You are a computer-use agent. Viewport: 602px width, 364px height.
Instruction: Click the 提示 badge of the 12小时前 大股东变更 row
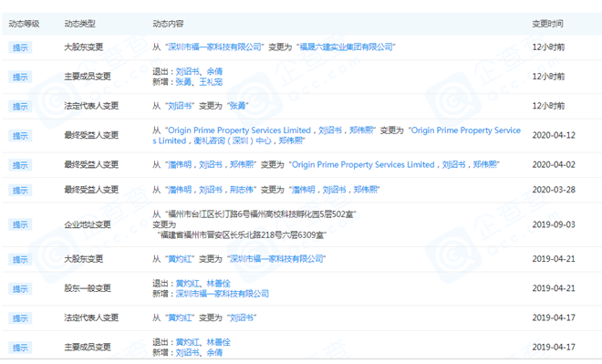click(x=20, y=47)
